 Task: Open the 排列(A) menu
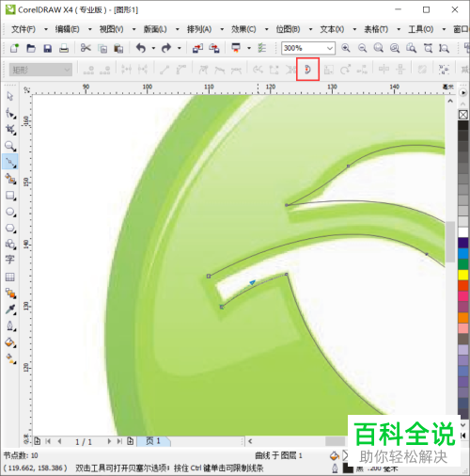[x=199, y=29]
